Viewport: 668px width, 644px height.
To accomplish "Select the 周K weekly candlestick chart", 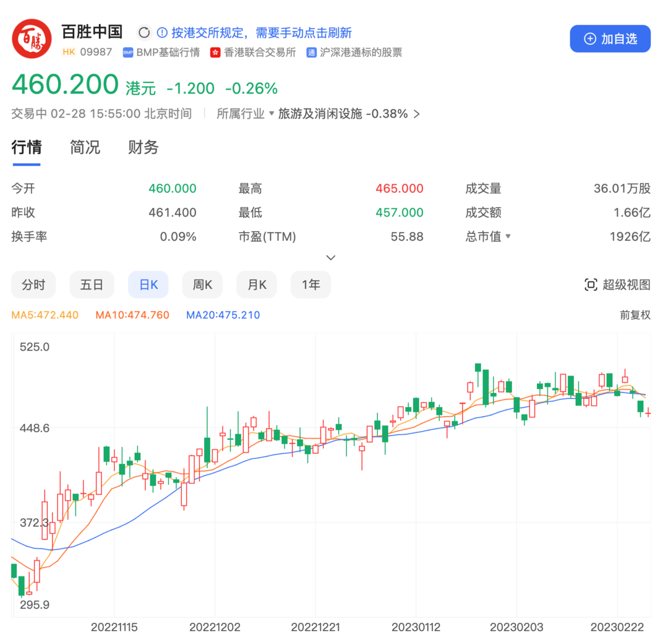I will (202, 285).
